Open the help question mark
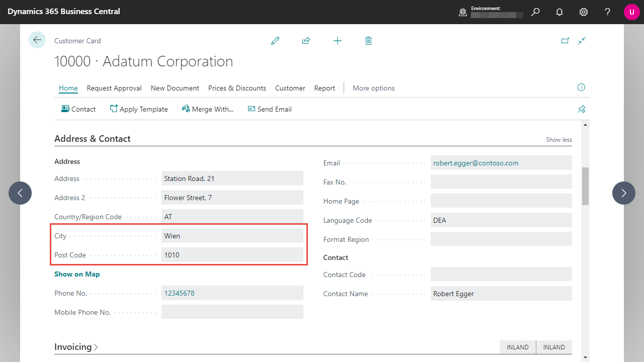Screen dimensions: 644x362 pos(608,12)
